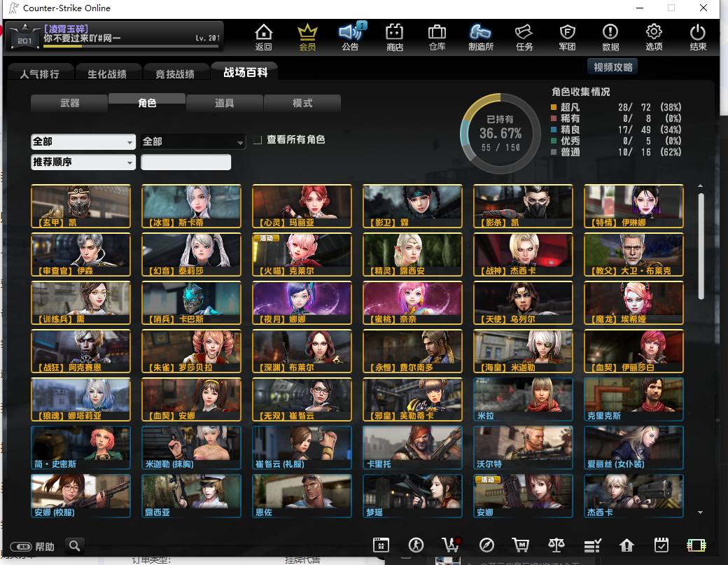
Task: Select the [火喵] 克莱尔 character card
Action: coord(302,254)
